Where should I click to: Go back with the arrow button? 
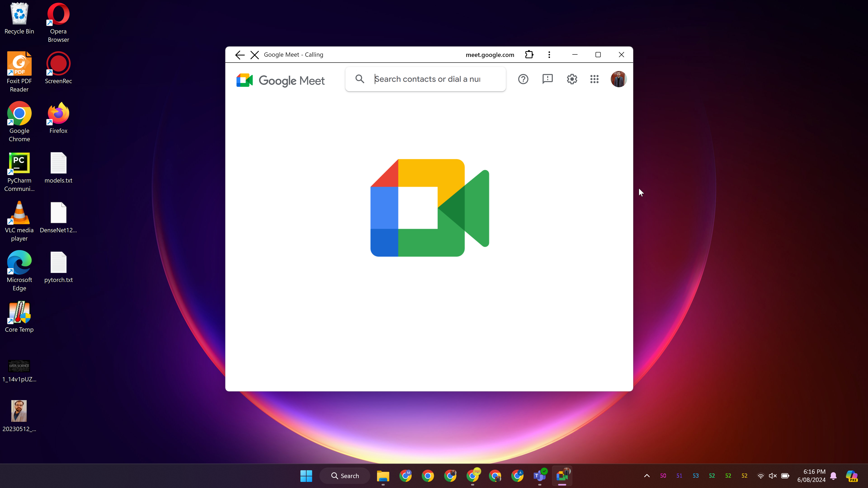click(x=240, y=55)
